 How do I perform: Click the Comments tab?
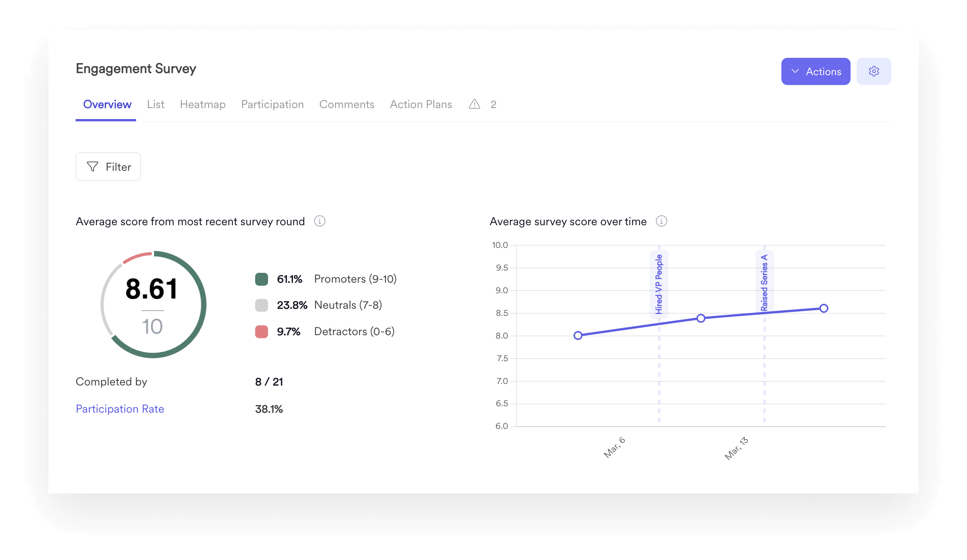[346, 105]
